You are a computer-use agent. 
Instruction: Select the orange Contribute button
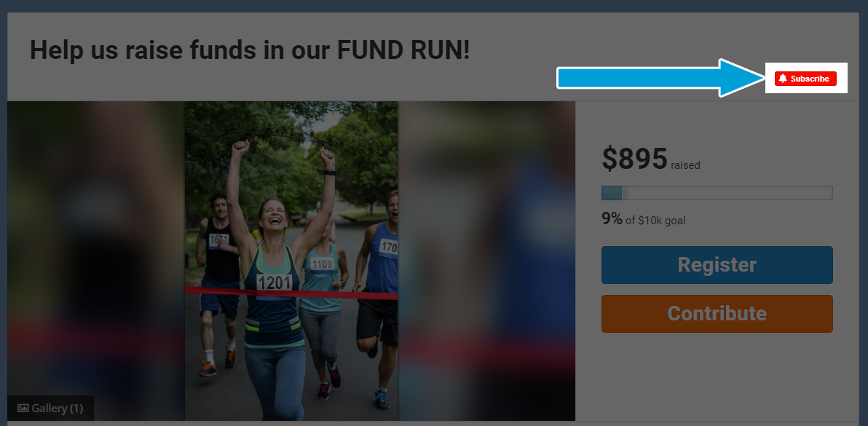(717, 314)
